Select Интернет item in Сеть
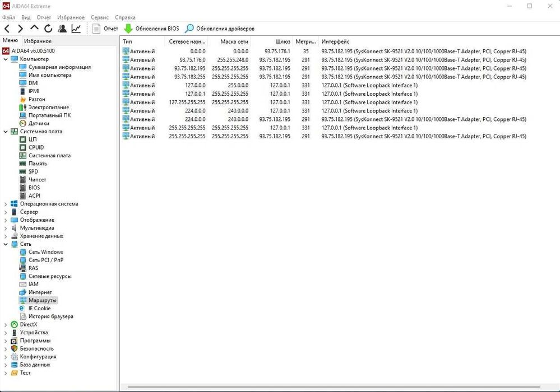 tap(40, 292)
